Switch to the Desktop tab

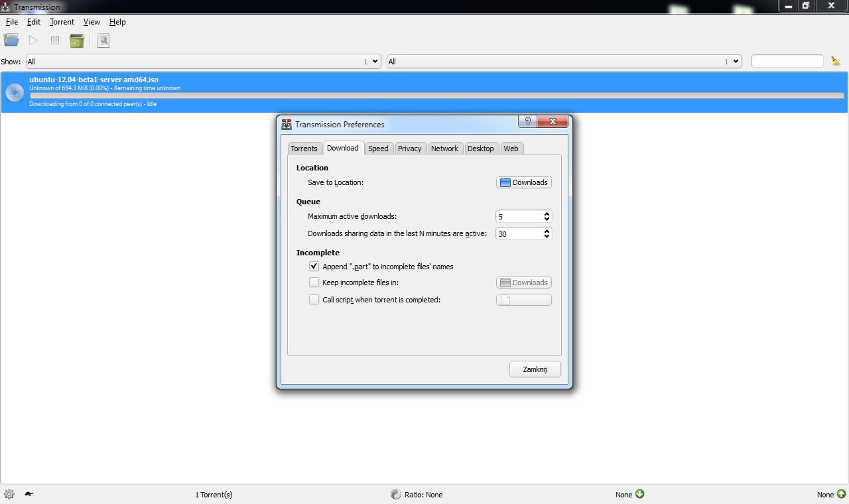click(x=481, y=149)
